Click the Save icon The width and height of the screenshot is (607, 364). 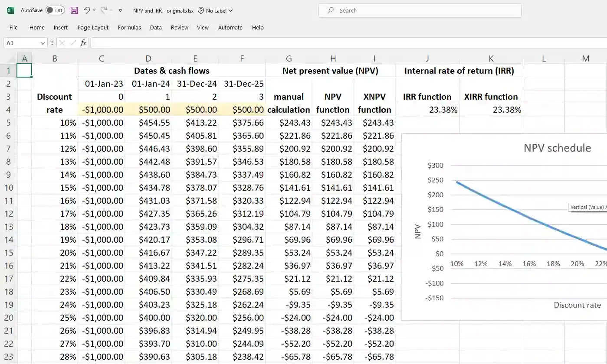[x=74, y=10]
